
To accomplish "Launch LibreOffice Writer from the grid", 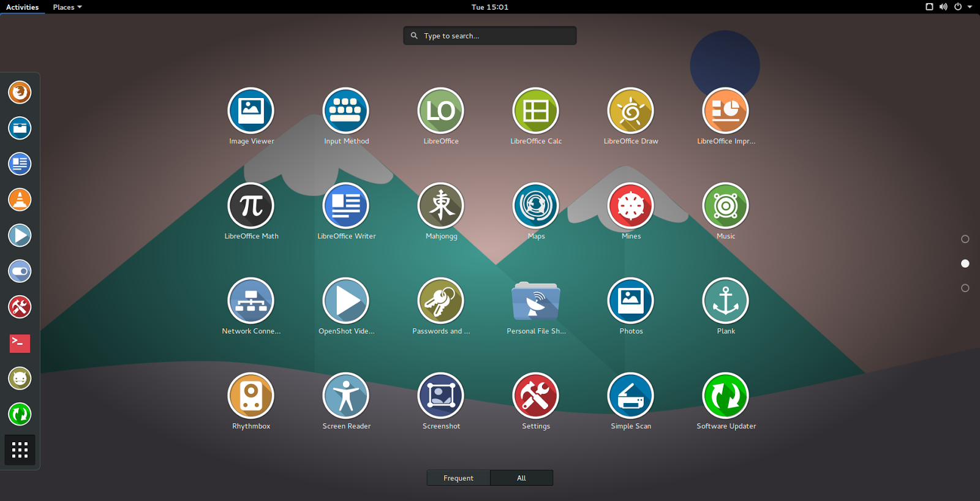I will tap(346, 206).
